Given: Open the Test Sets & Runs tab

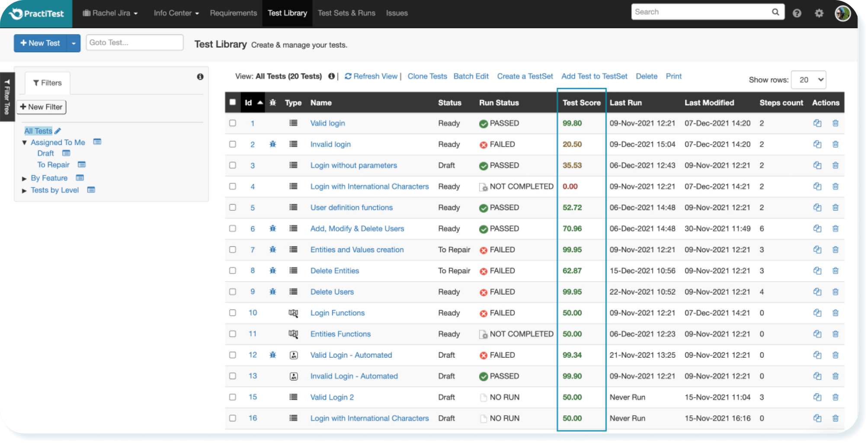Looking at the screenshot, I should (346, 13).
